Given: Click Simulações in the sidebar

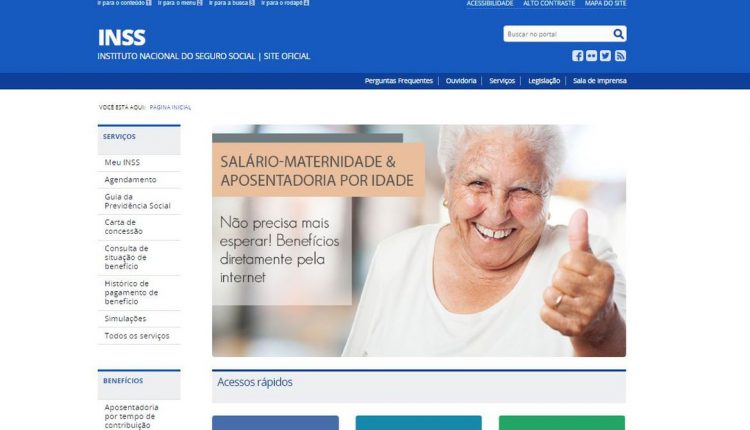Looking at the screenshot, I should [125, 319].
